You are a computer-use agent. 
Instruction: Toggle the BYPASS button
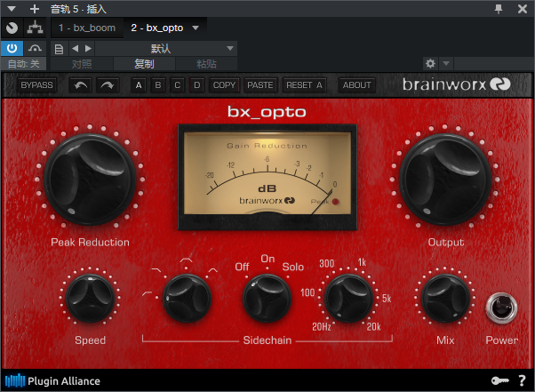tap(36, 85)
